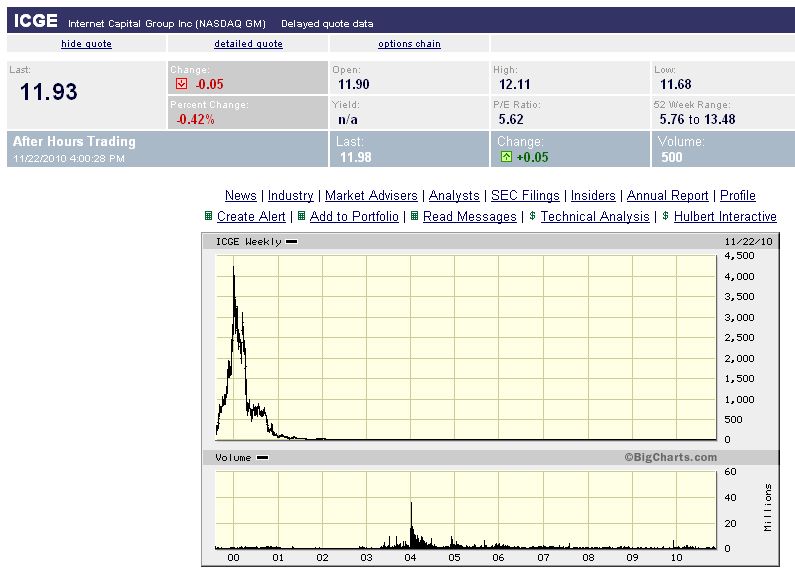
Task: Click the Add to Portfolio link
Action: (354, 216)
